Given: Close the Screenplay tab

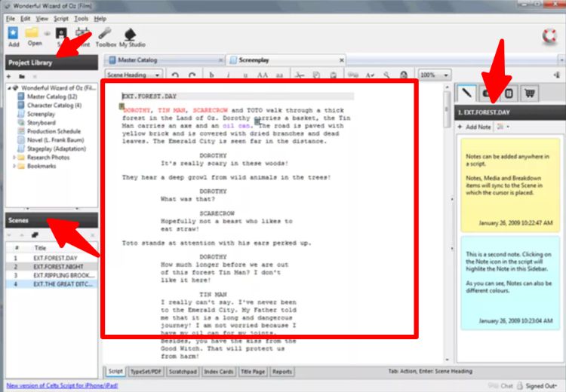Looking at the screenshot, I should pos(341,60).
